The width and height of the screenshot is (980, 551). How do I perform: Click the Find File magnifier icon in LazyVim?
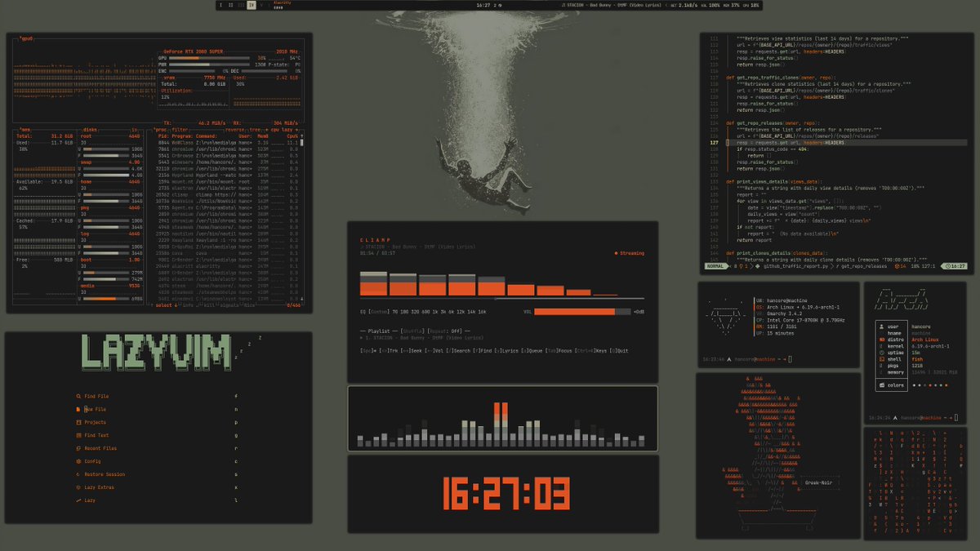tap(78, 396)
